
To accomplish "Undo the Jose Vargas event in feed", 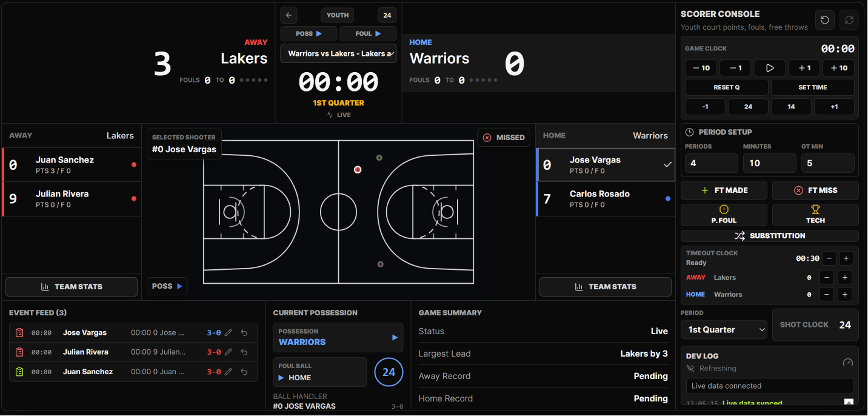I will (244, 333).
